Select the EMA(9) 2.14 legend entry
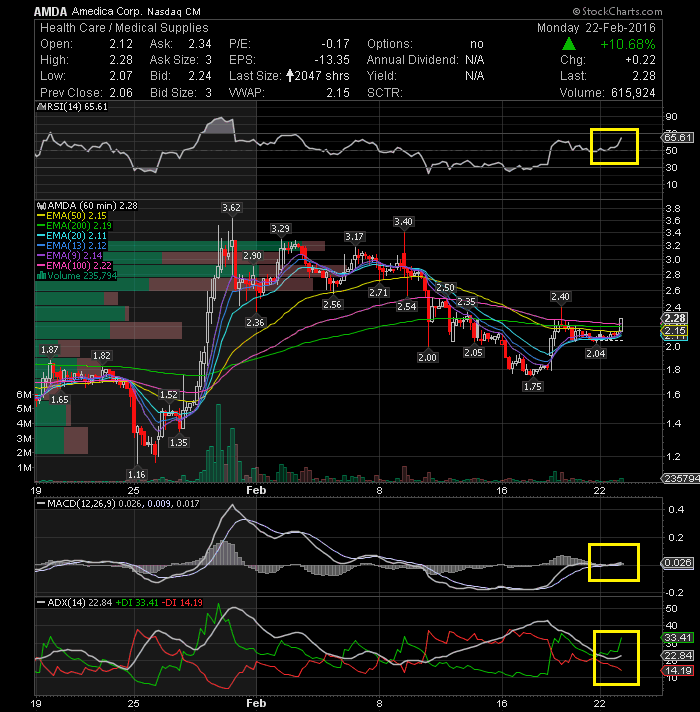Viewport: 700px width, 712px height. [69, 256]
